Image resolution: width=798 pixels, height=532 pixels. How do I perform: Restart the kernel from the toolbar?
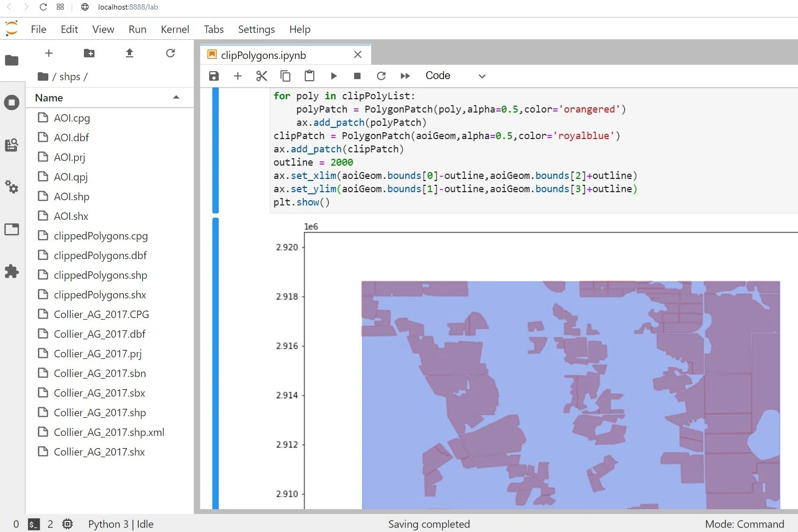381,75
